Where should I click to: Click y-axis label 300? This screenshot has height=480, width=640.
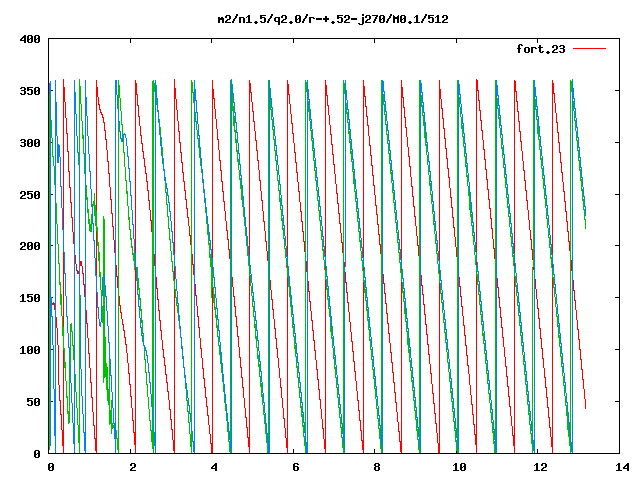30,143
